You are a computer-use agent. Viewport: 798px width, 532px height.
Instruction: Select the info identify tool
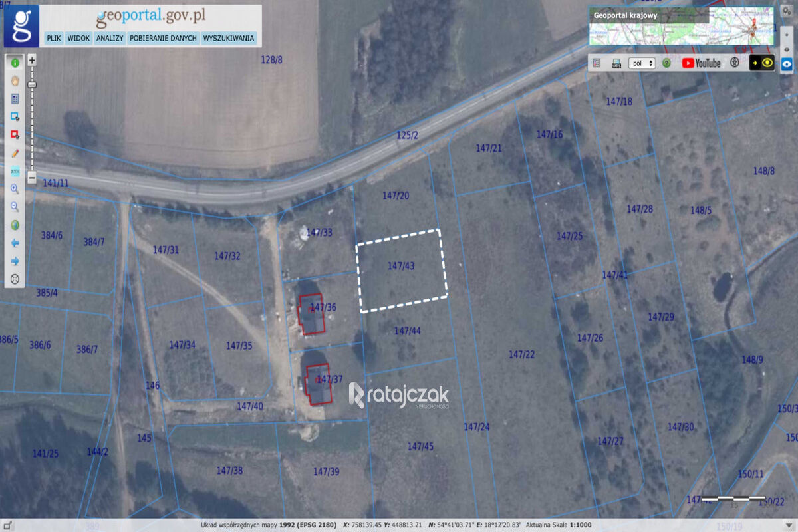[14, 63]
